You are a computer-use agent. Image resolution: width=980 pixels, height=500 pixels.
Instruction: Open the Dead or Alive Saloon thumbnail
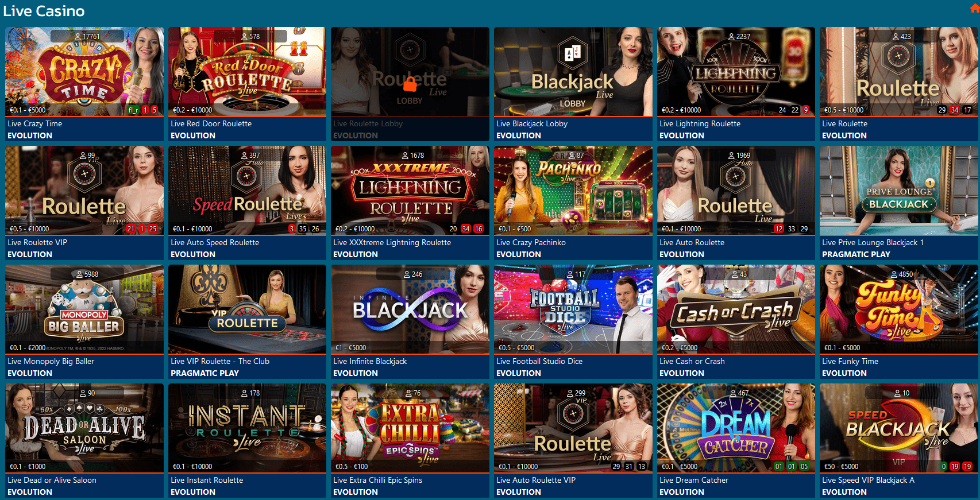tap(84, 428)
